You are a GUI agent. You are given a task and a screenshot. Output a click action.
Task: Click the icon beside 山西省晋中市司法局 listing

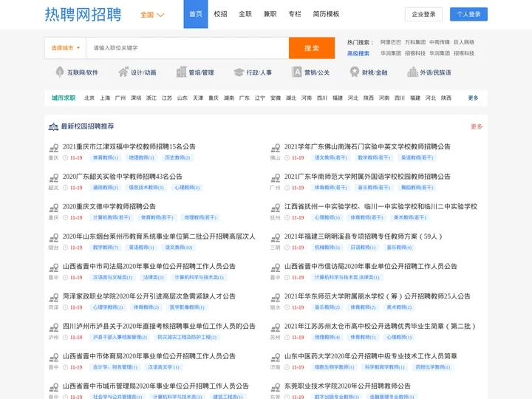(x=54, y=267)
